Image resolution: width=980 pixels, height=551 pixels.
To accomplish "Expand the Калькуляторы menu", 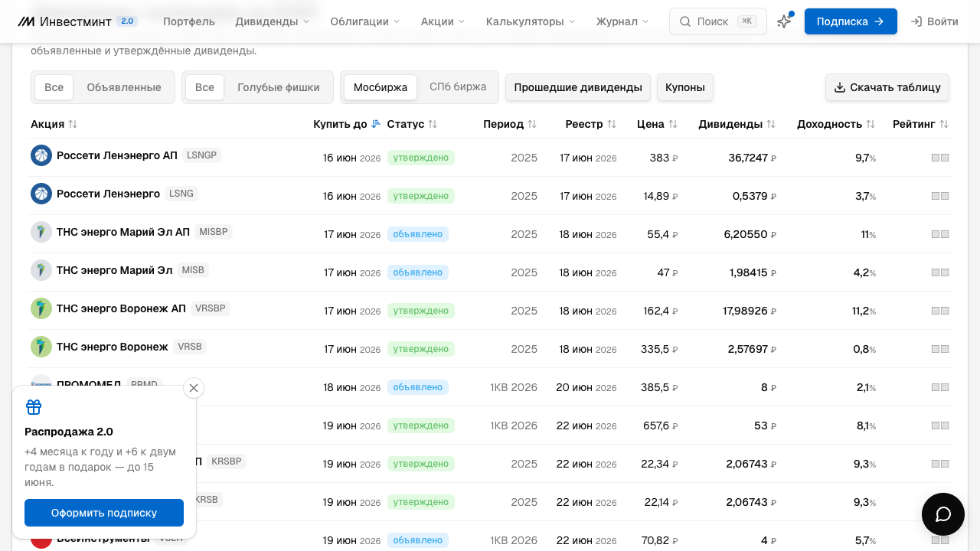I will [531, 21].
